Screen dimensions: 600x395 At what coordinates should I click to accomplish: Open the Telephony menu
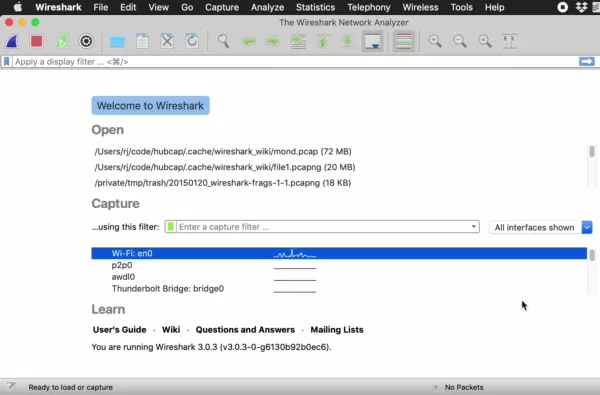(x=369, y=7)
